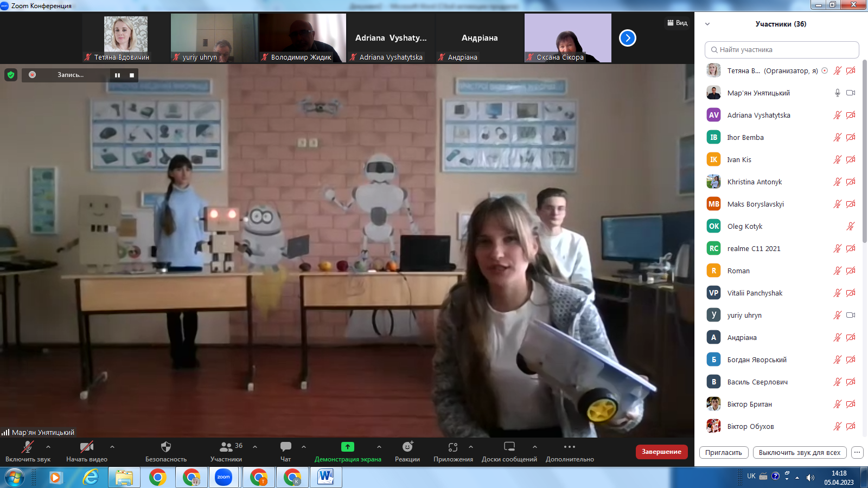Collapse participants panel using header chevron

click(x=707, y=24)
